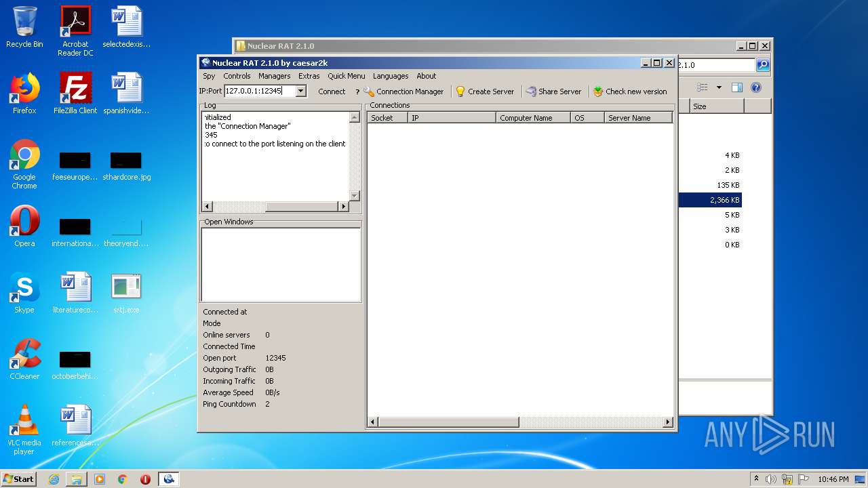Open Opera desktop icon
The width and height of the screenshot is (868, 488).
pos(24,226)
